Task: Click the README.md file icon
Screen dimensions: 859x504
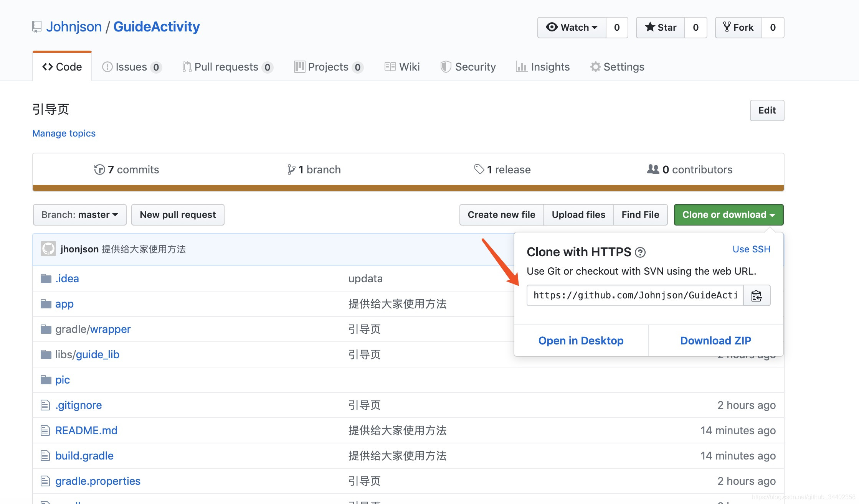Action: coord(45,430)
